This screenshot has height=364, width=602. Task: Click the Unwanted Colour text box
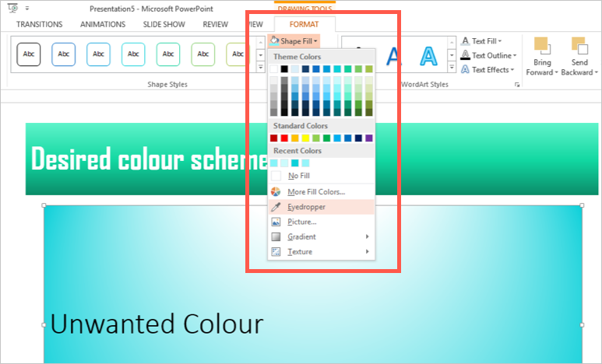[x=156, y=324]
